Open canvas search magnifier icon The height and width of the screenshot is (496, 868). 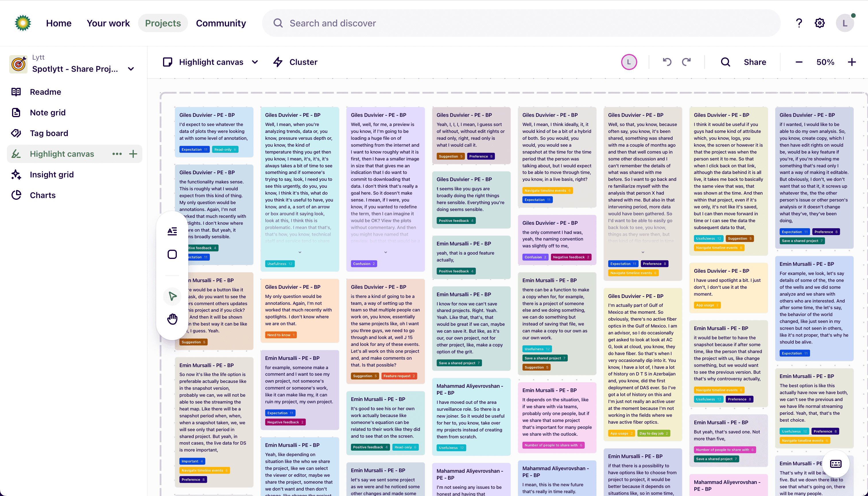[x=725, y=62]
